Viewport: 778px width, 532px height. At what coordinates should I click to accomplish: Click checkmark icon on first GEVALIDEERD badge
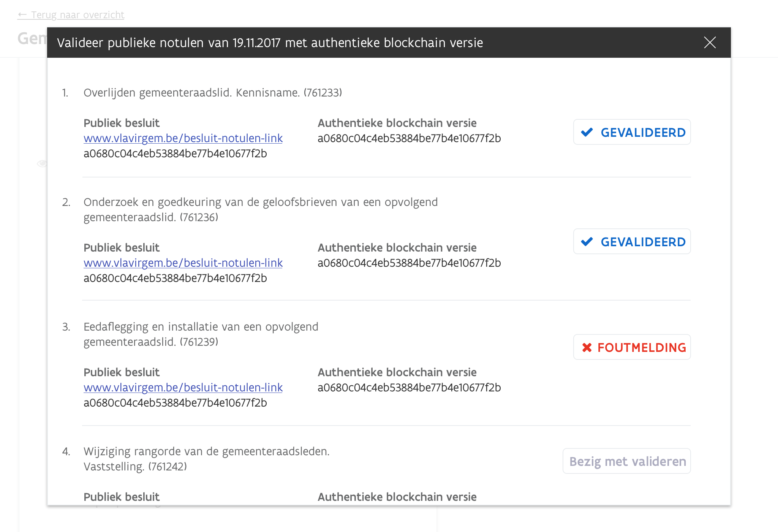coord(587,132)
